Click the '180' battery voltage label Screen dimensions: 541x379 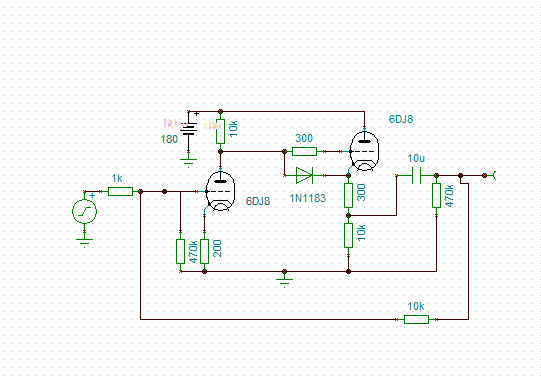169,139
